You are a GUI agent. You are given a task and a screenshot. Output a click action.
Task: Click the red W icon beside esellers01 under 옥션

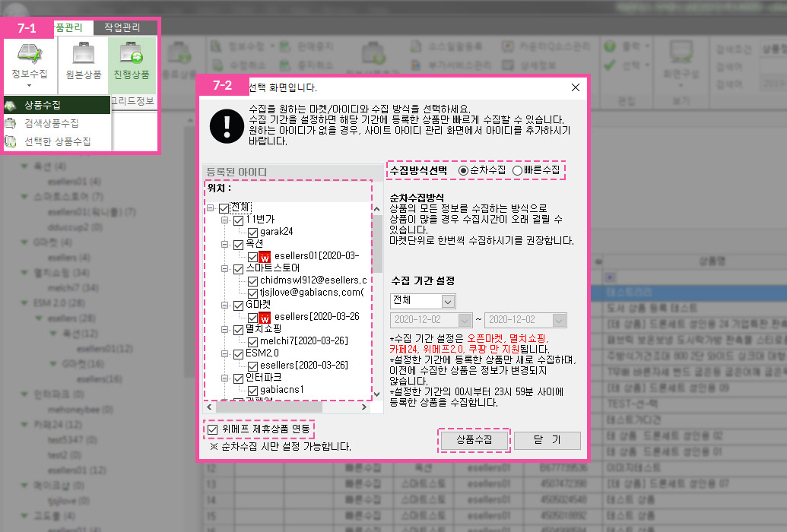(x=265, y=257)
